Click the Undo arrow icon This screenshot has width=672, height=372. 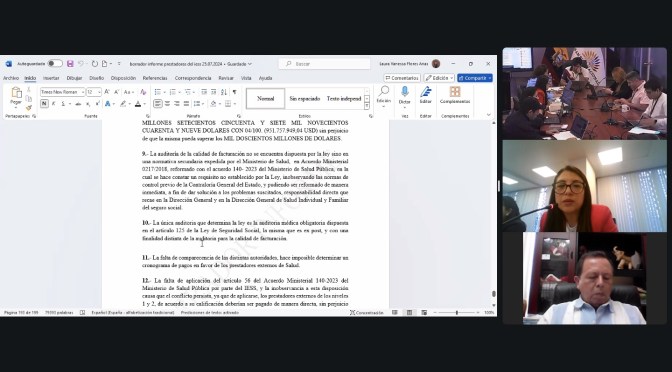pos(81,63)
